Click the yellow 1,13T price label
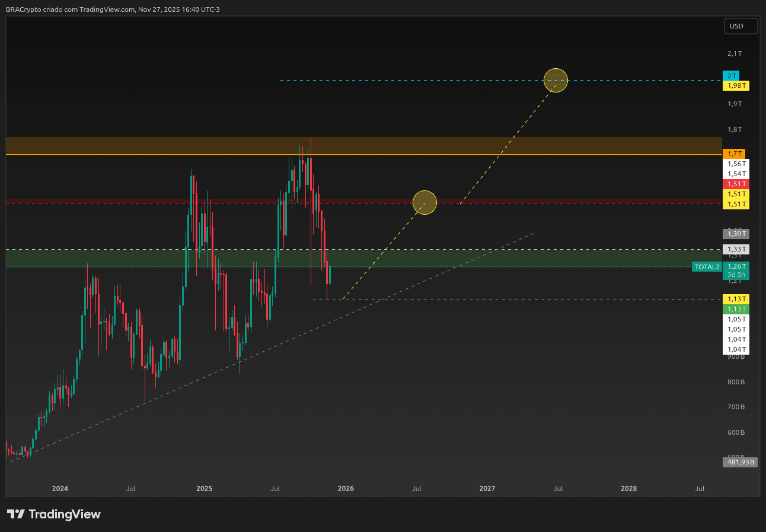 point(736,299)
